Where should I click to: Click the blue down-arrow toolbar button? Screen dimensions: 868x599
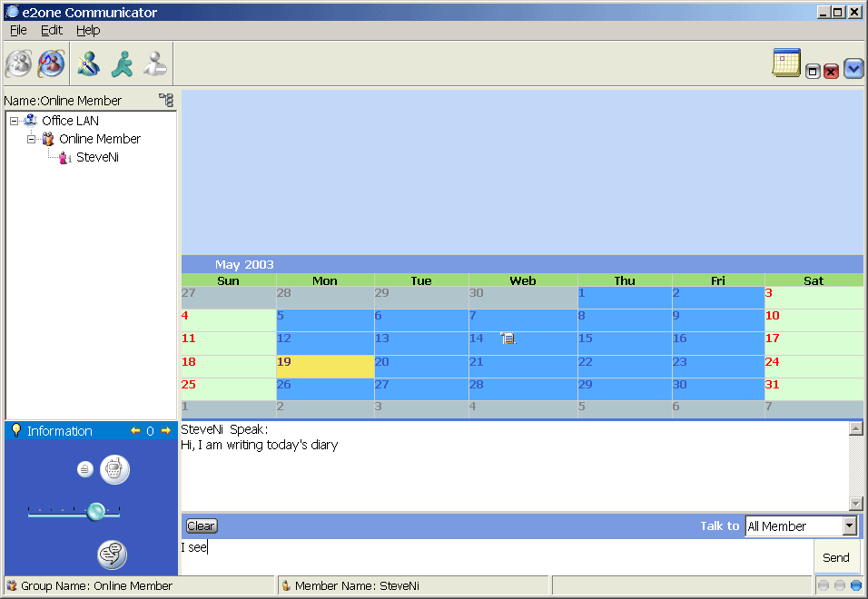click(853, 69)
